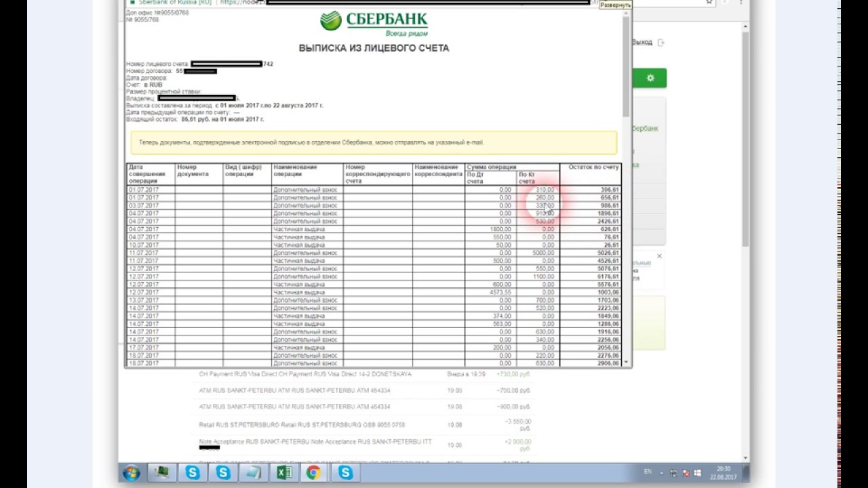Click the 'Счет: в RUB' line
Screen dimensions: 868x488
[x=144, y=85]
